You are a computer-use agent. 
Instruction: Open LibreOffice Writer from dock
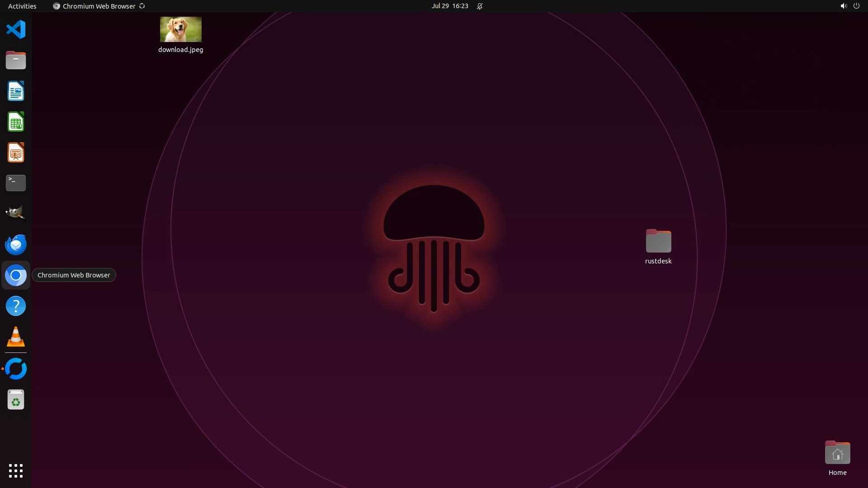[16, 91]
